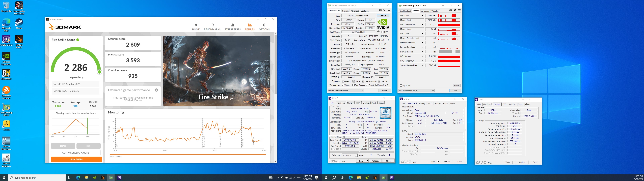Expand GPU Clock sensor dropdown
This screenshot has height=181, width=644.
423,15
